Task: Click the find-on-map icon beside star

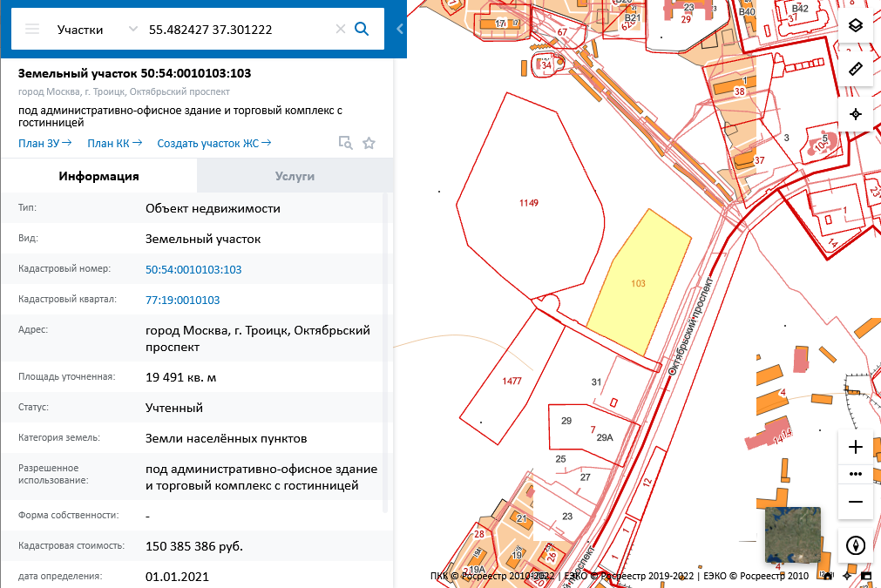Action: tap(346, 143)
